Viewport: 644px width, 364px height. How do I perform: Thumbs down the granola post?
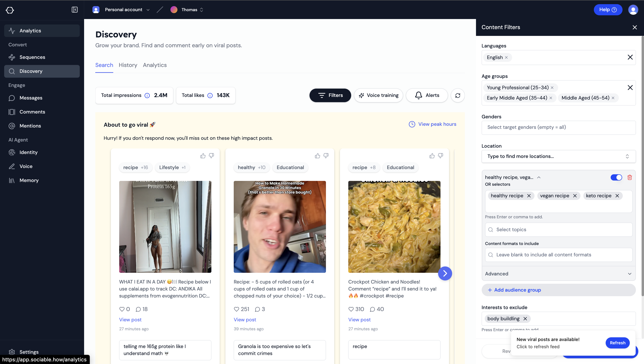pos(326,156)
